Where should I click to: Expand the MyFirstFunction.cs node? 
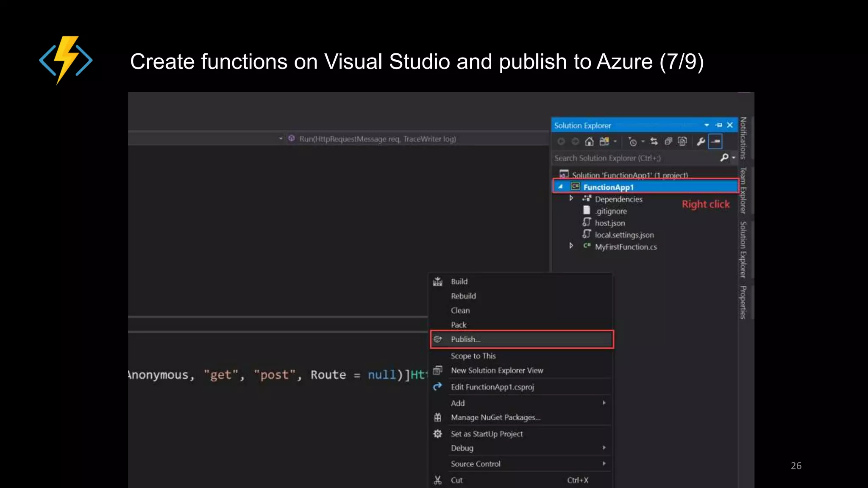coord(571,246)
